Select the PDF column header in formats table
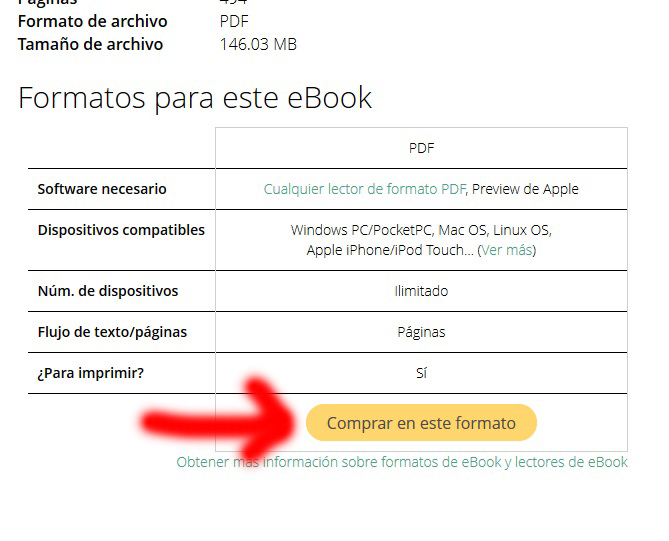The height and width of the screenshot is (541, 669). [421, 148]
